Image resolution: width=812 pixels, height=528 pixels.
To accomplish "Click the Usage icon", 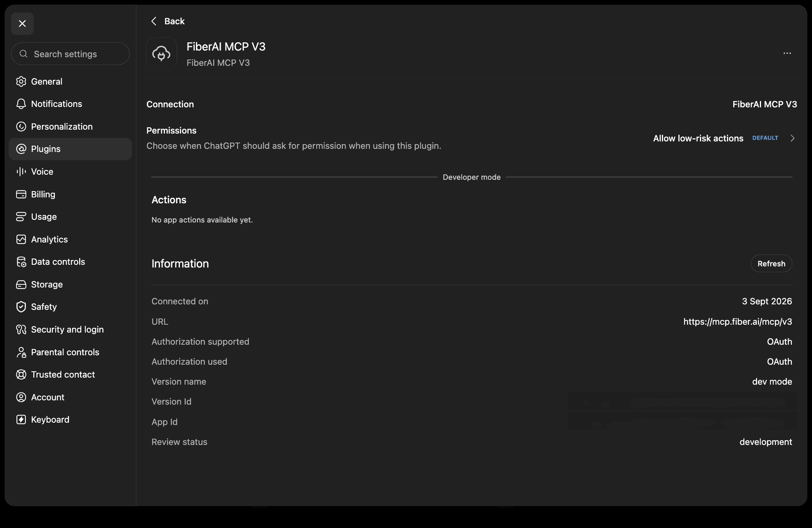I will pyautogui.click(x=21, y=217).
